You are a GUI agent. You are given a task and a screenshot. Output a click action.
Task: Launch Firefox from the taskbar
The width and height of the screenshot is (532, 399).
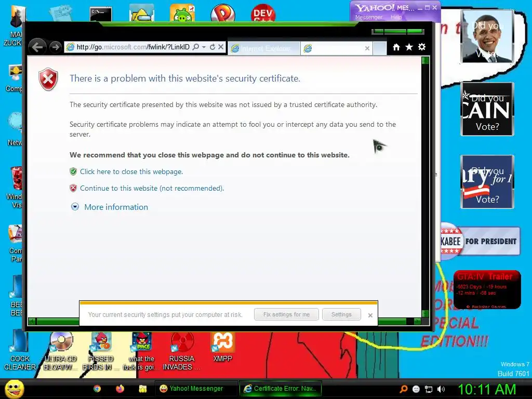point(120,389)
